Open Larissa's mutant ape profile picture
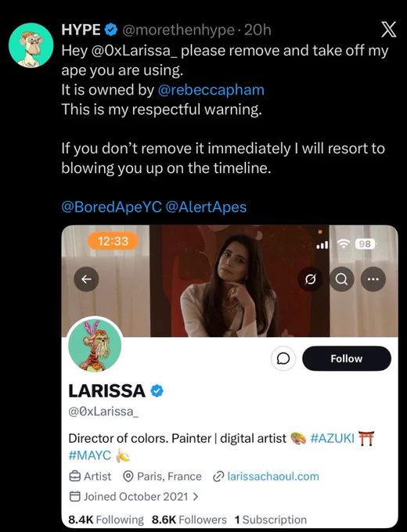Image resolution: width=407 pixels, height=532 pixels. pyautogui.click(x=95, y=346)
